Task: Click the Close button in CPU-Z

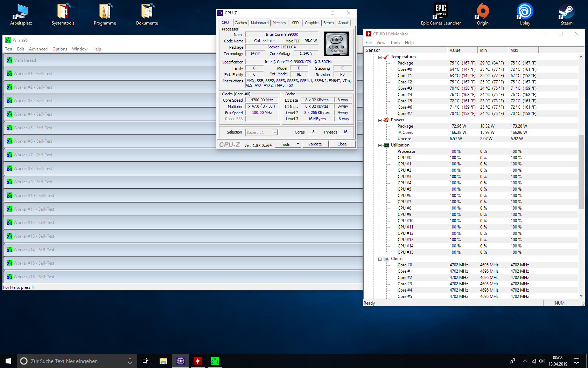Action: pos(342,144)
